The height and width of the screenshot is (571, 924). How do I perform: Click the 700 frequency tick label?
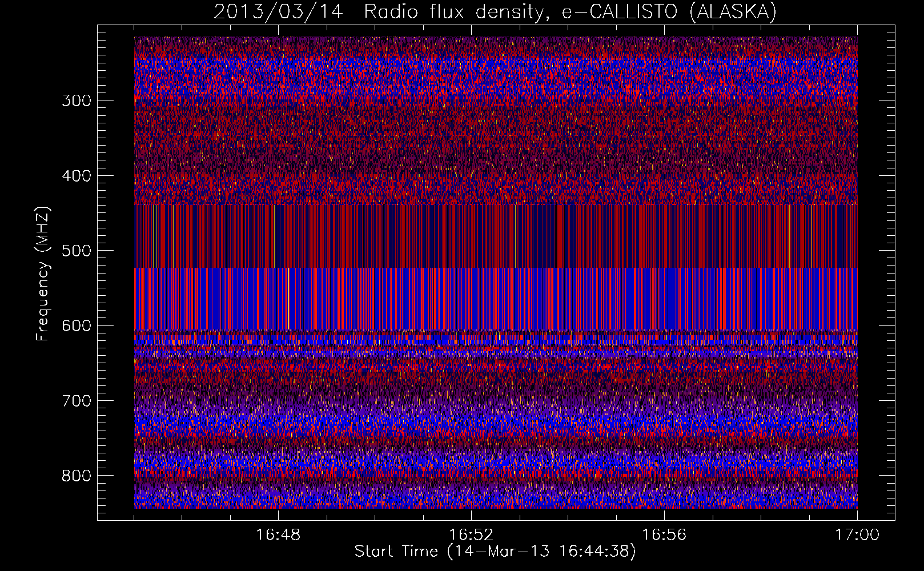[x=77, y=401]
